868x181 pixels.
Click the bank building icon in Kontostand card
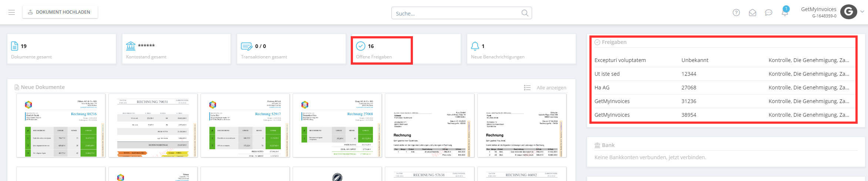(x=131, y=46)
